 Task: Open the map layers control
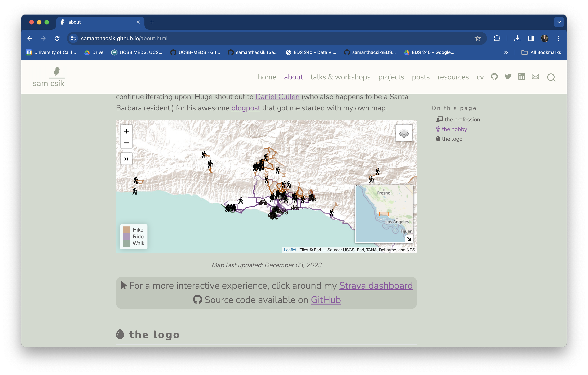pos(404,133)
